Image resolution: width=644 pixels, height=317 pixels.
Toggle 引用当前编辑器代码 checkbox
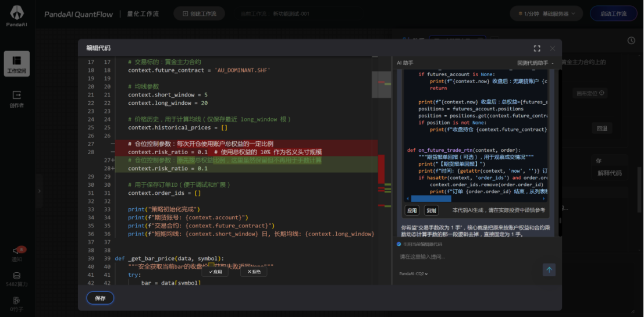pos(399,244)
